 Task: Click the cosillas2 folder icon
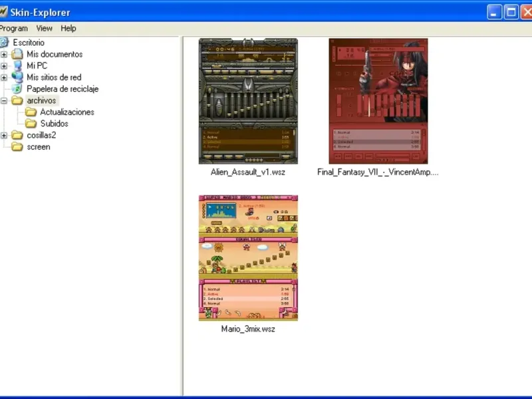(17, 135)
